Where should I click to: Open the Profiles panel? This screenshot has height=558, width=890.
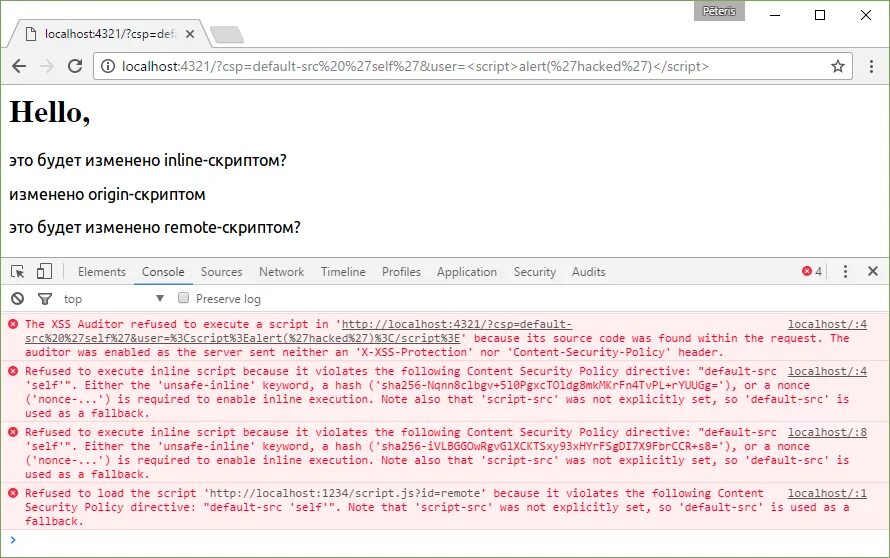[x=401, y=272]
